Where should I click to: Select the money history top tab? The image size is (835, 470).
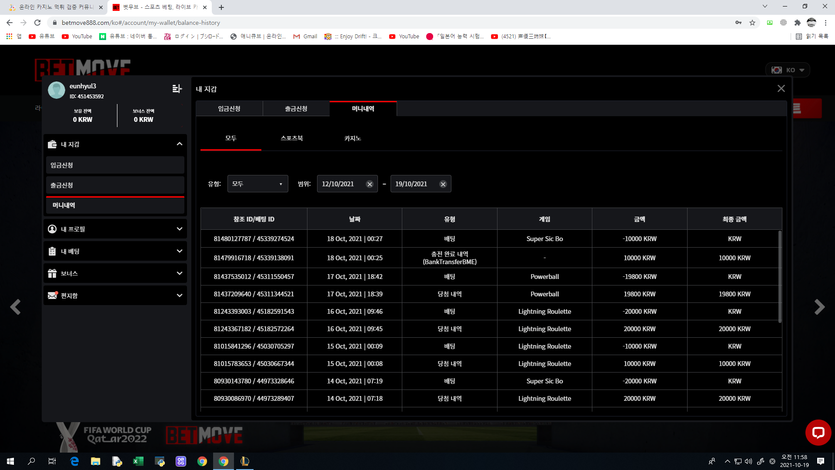click(x=363, y=109)
